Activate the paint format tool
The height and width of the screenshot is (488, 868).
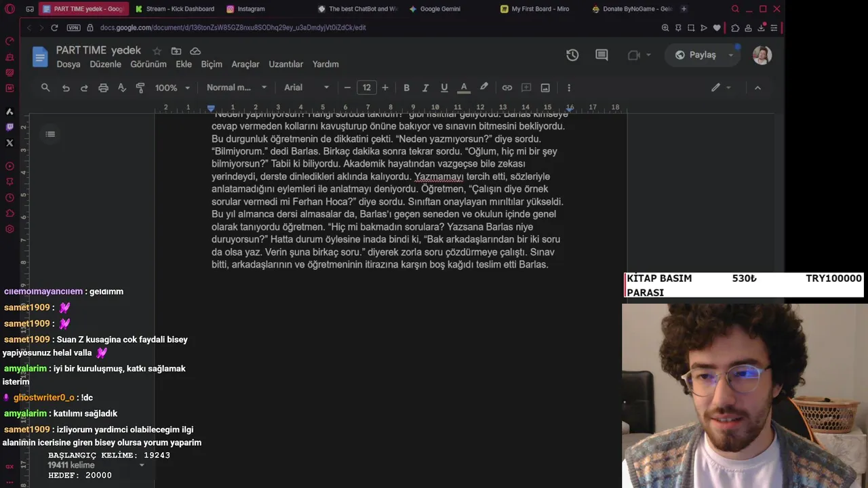click(x=140, y=87)
